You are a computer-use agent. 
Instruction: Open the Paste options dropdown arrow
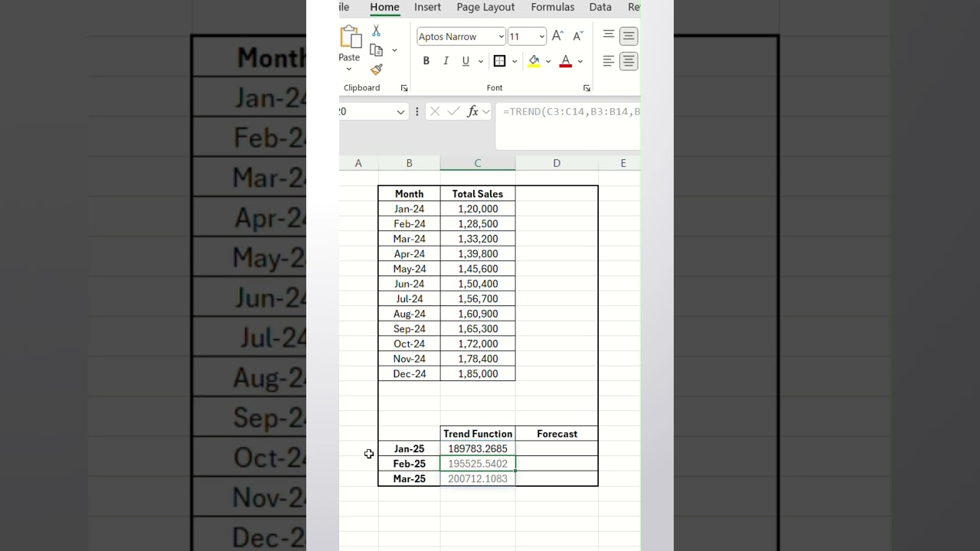(x=349, y=69)
